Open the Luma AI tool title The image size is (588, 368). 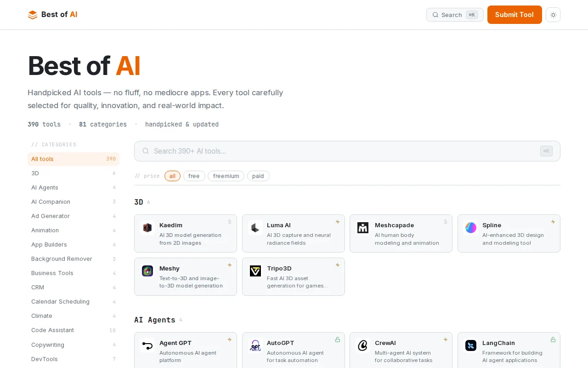279,225
